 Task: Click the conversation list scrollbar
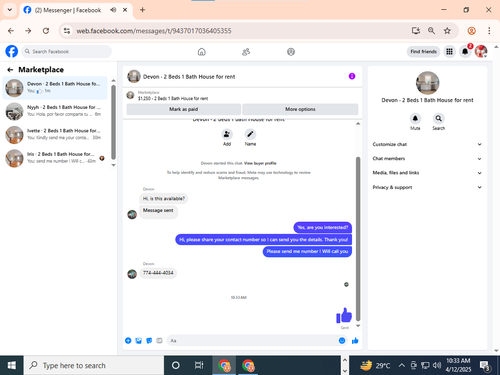(x=113, y=122)
